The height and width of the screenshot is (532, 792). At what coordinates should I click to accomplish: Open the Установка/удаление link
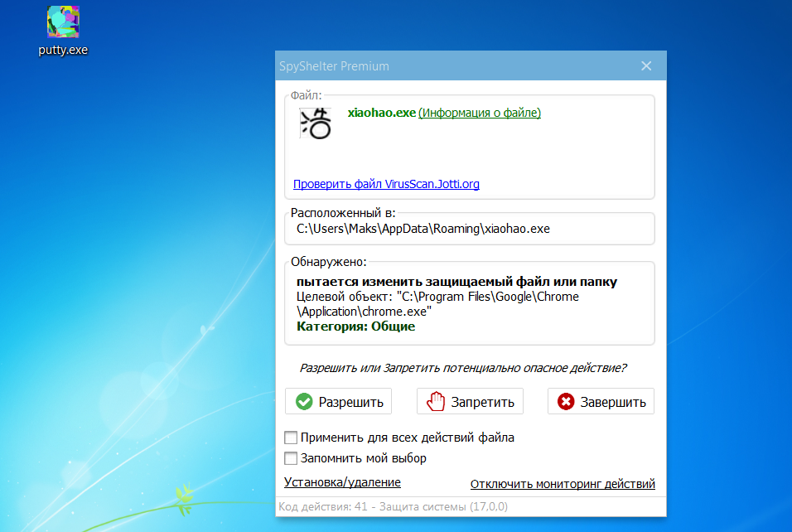(x=342, y=482)
